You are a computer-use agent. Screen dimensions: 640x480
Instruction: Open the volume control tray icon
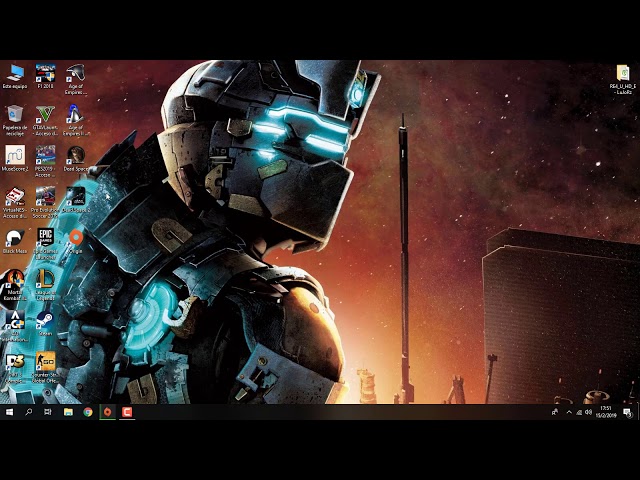(588, 412)
